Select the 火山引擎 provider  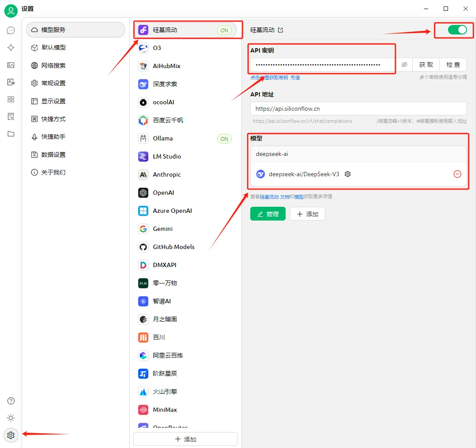pyautogui.click(x=186, y=392)
